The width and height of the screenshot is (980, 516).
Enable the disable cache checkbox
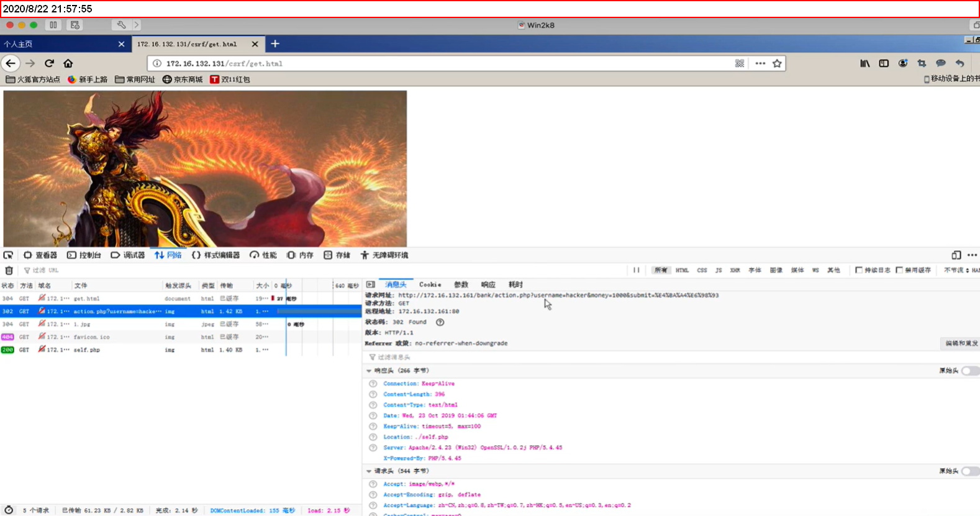coord(899,270)
